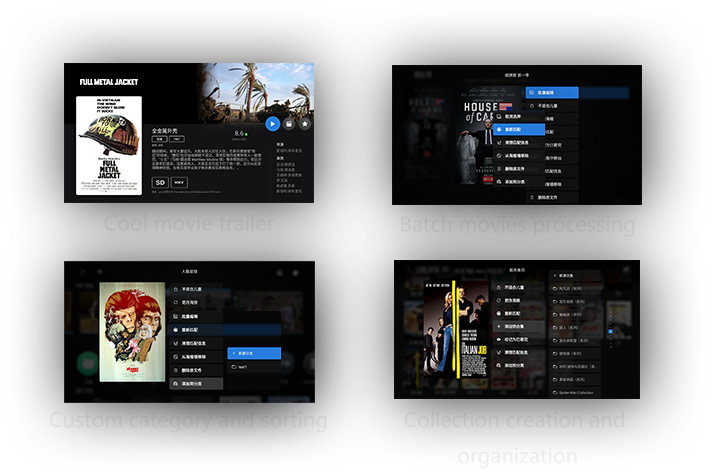Play the Full Metal Jacket movie
The height and width of the screenshot is (475, 713).
(272, 124)
